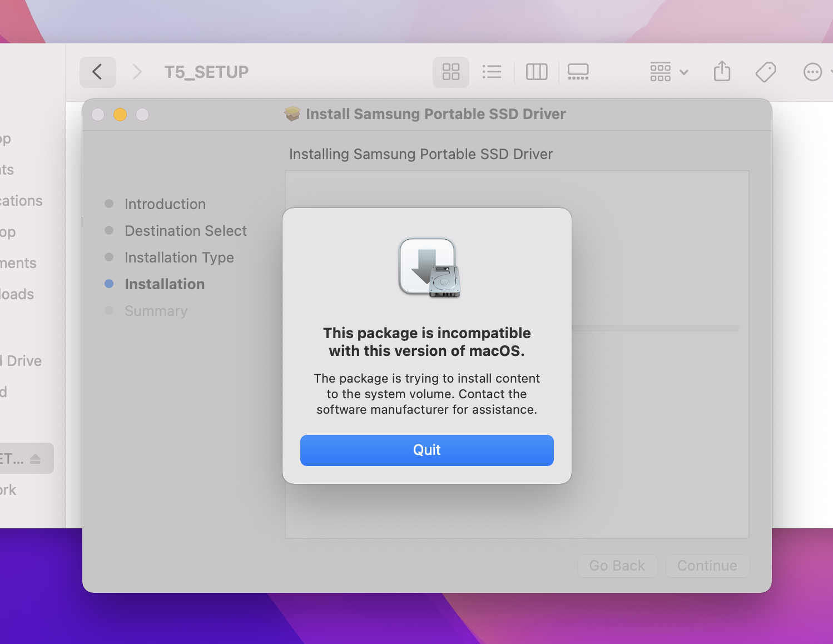Open the Finder tags button

[x=766, y=72]
